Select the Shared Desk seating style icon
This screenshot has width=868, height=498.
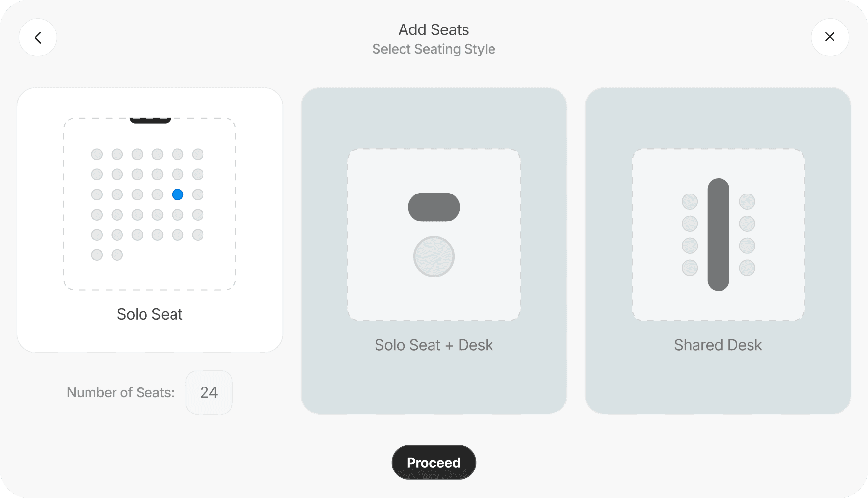click(718, 235)
